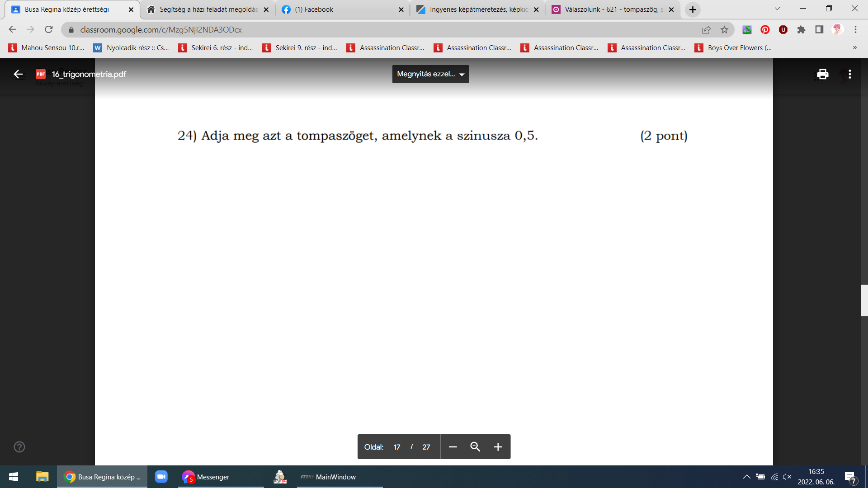This screenshot has width=868, height=488.
Task: Bookmark this page with the star icon
Action: coord(724,30)
